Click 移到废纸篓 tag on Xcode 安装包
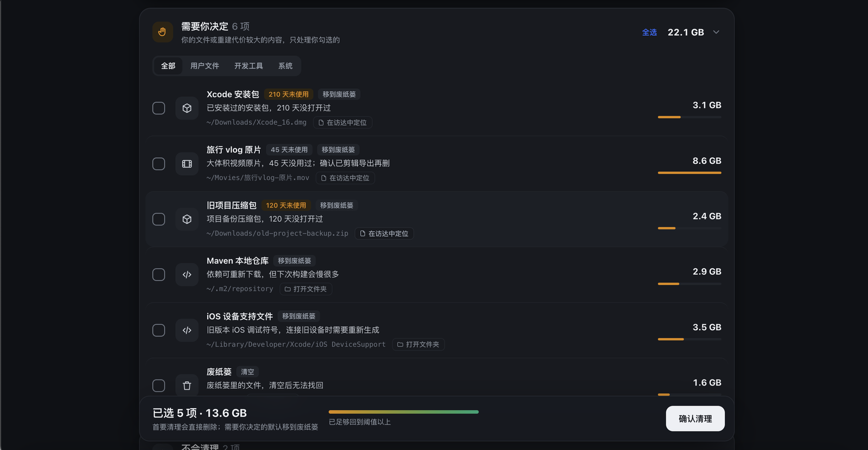868x450 pixels. 339,94
